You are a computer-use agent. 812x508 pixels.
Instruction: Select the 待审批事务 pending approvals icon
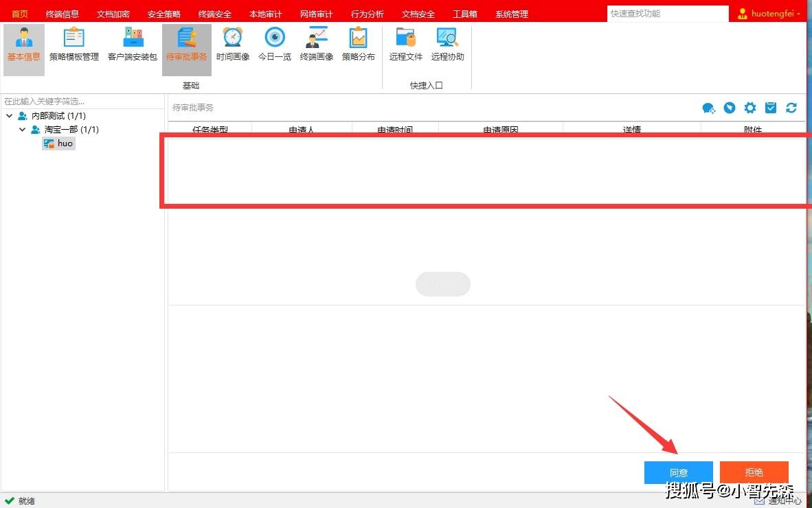(186, 45)
